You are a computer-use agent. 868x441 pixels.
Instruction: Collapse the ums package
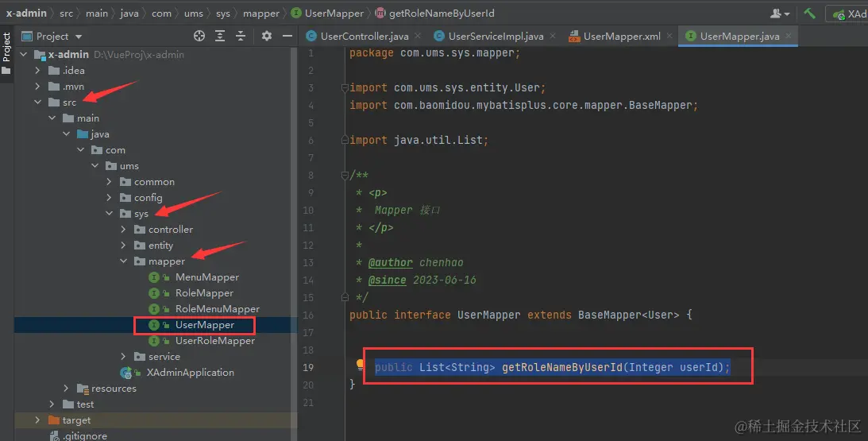coord(95,165)
